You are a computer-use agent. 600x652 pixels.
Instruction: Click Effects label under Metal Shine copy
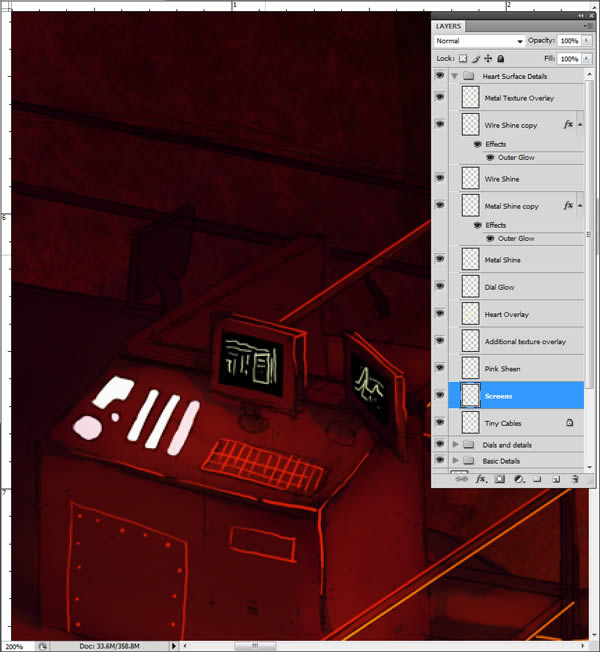pos(496,225)
